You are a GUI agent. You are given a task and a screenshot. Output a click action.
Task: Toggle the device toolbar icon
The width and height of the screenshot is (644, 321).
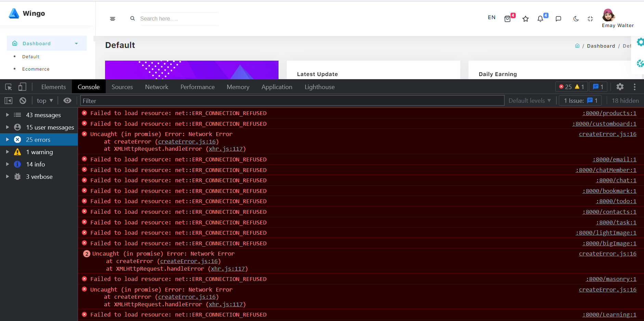[x=22, y=87]
